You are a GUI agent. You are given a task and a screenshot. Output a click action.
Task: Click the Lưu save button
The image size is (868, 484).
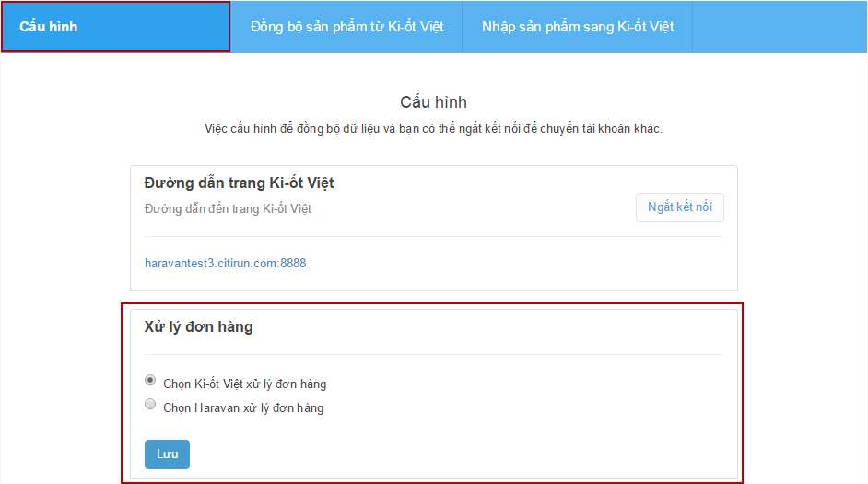coord(167,454)
